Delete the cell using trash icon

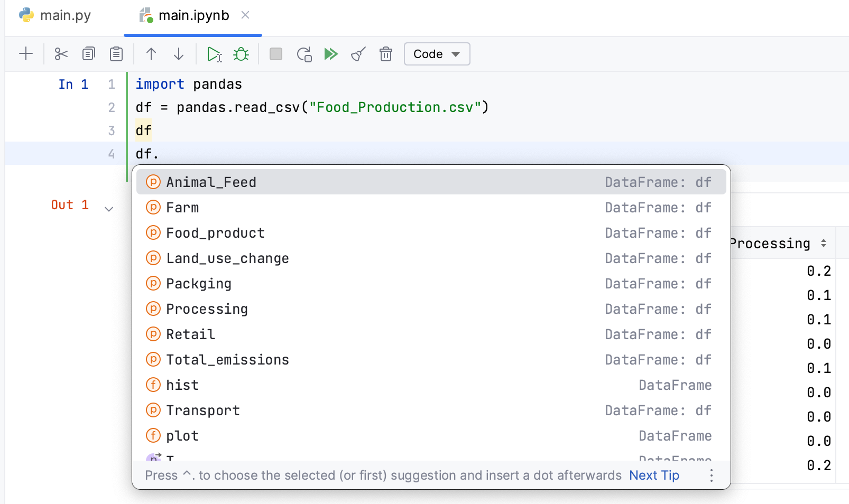click(x=386, y=54)
